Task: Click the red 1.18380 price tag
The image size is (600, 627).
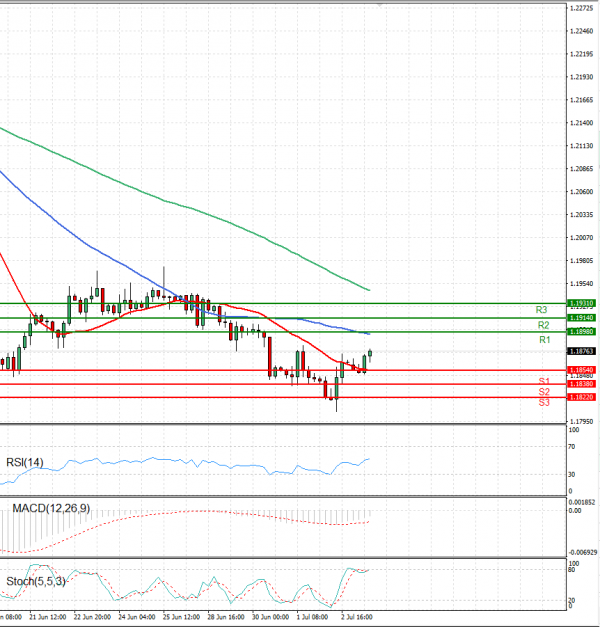Action: pos(582,384)
